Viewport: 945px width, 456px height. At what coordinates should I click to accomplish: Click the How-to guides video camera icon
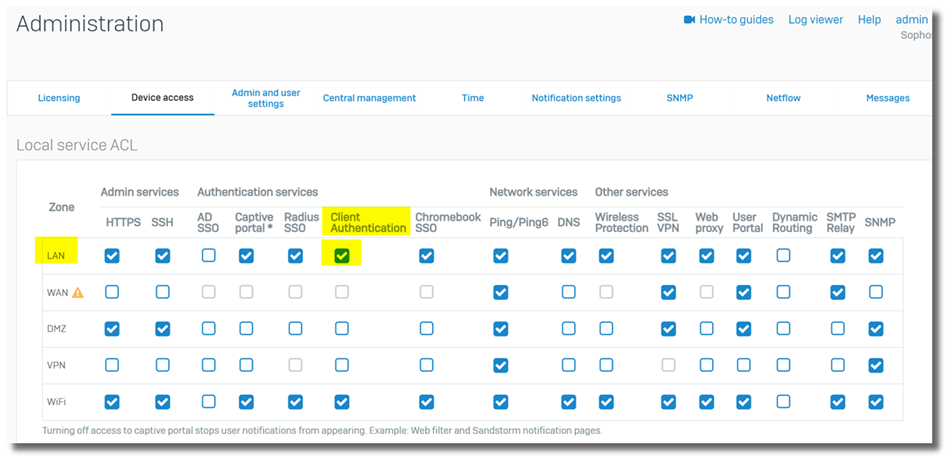click(x=689, y=20)
